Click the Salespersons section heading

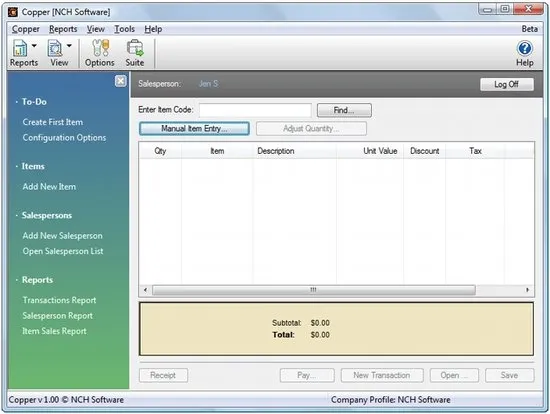click(x=47, y=215)
